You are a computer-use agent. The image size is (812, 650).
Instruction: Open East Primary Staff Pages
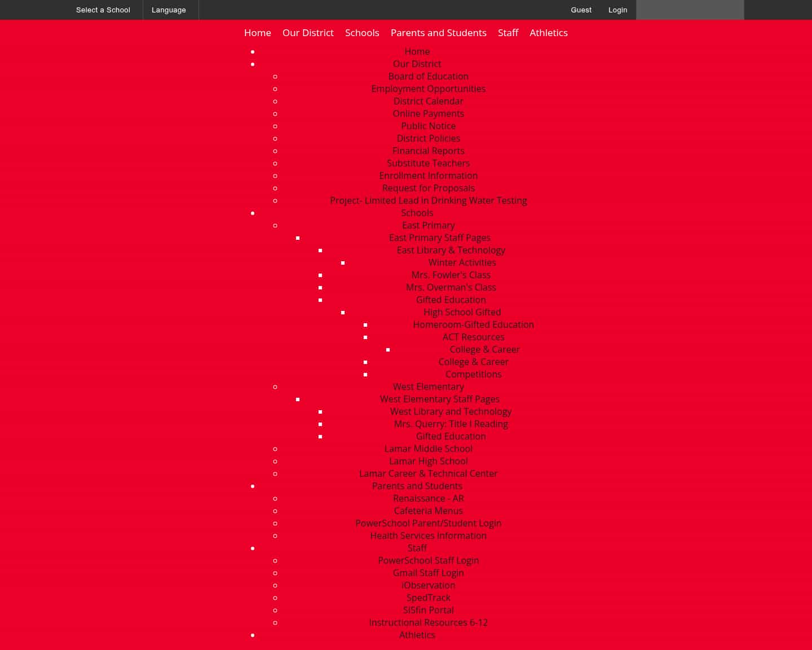pos(439,238)
